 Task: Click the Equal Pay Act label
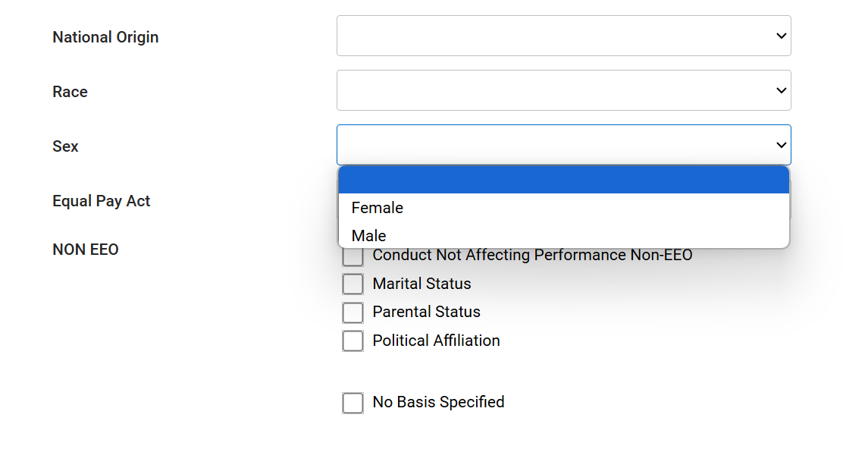(x=102, y=201)
